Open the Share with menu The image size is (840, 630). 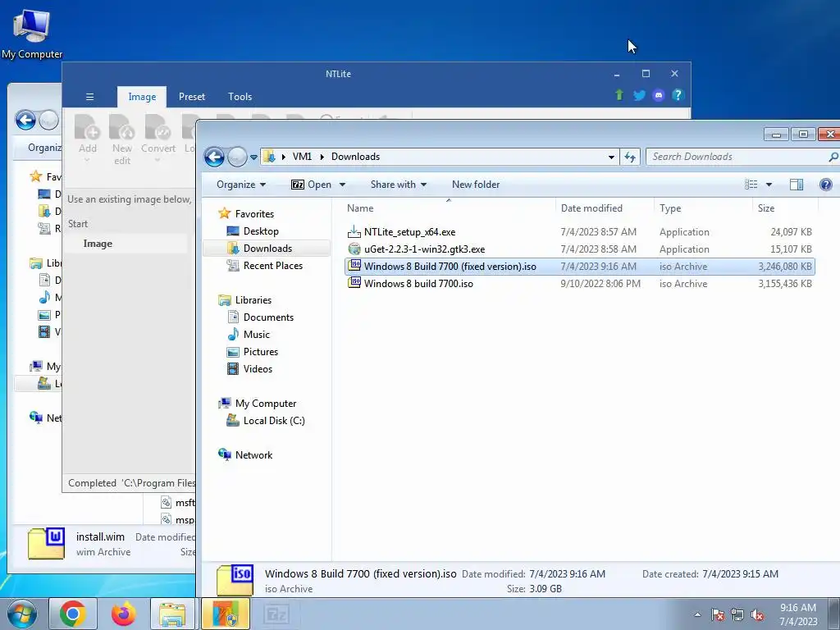tap(398, 185)
